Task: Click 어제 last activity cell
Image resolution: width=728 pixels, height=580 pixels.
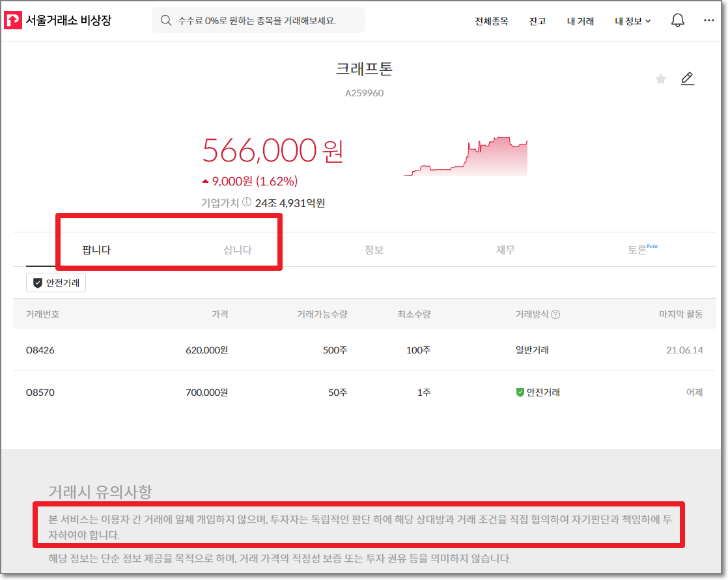Action: [x=695, y=393]
